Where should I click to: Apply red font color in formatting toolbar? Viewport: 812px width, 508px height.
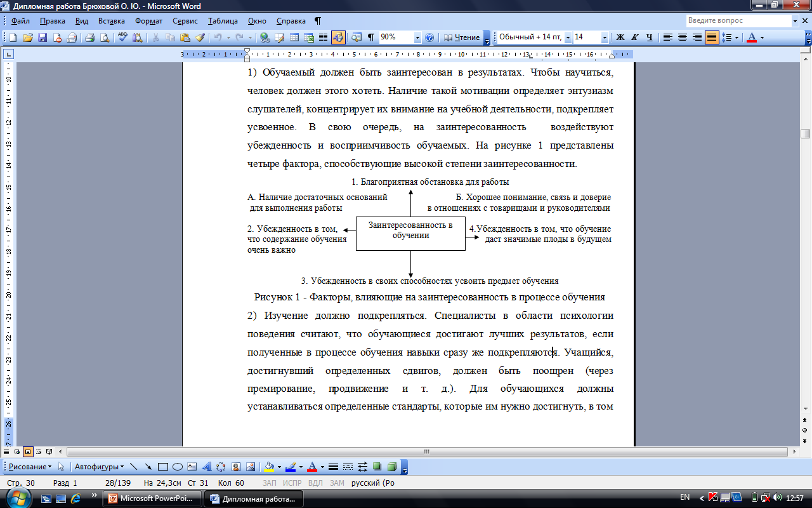(x=752, y=37)
